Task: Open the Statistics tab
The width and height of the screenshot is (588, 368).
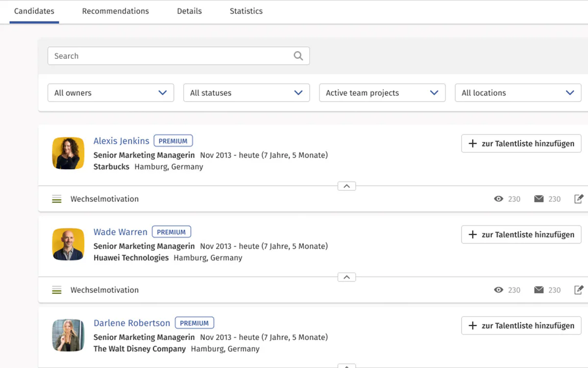Action: (x=246, y=11)
